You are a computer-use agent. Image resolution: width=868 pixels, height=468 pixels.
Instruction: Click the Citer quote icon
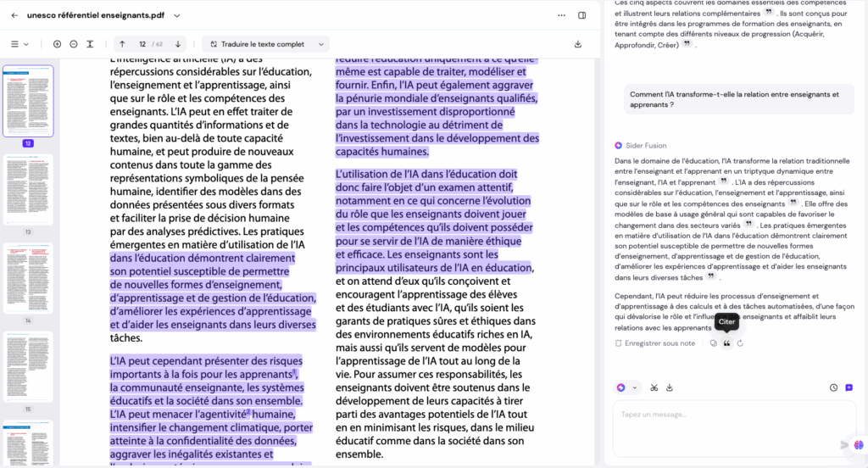pyautogui.click(x=726, y=343)
